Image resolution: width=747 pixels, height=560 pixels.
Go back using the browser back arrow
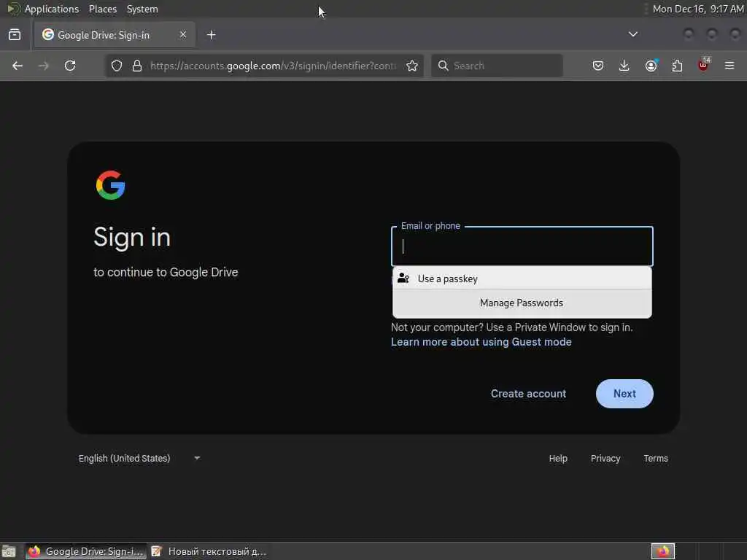pyautogui.click(x=18, y=66)
